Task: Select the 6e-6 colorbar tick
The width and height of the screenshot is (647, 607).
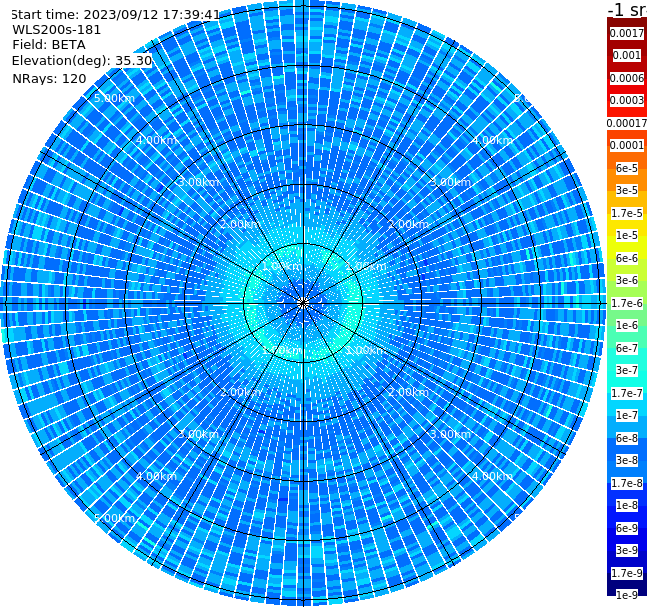Action: [x=627, y=258]
